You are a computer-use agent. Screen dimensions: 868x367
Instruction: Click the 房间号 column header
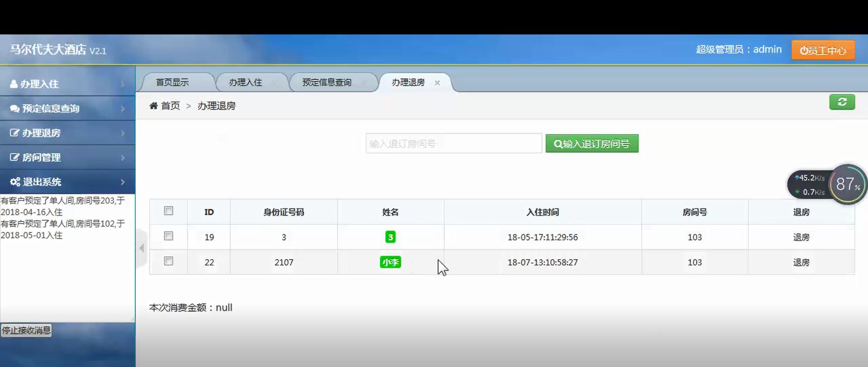point(695,212)
